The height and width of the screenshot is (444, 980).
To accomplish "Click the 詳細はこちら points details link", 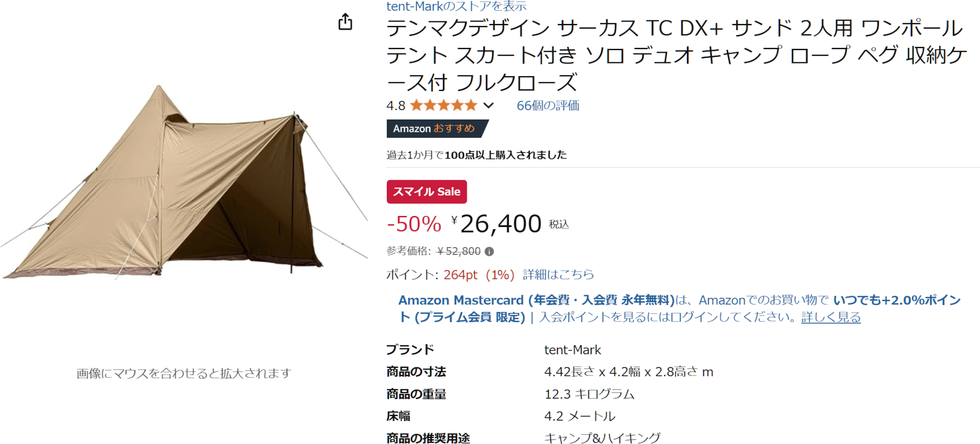I will point(558,275).
